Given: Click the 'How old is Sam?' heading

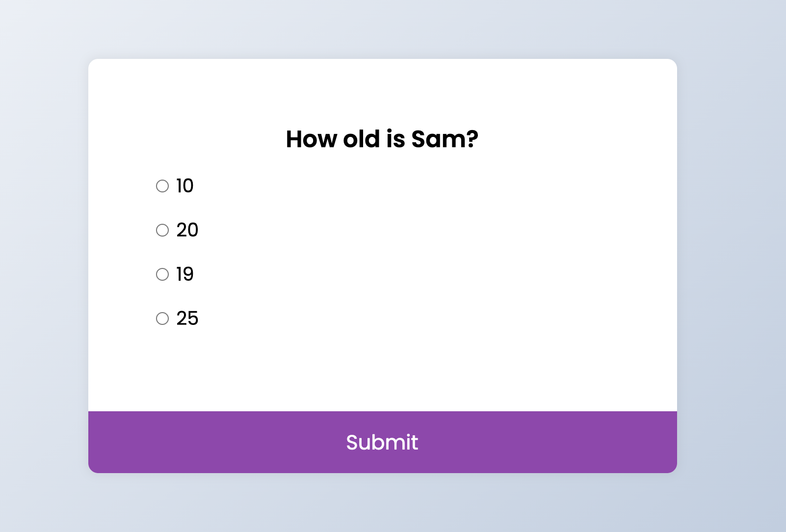Looking at the screenshot, I should tap(382, 139).
